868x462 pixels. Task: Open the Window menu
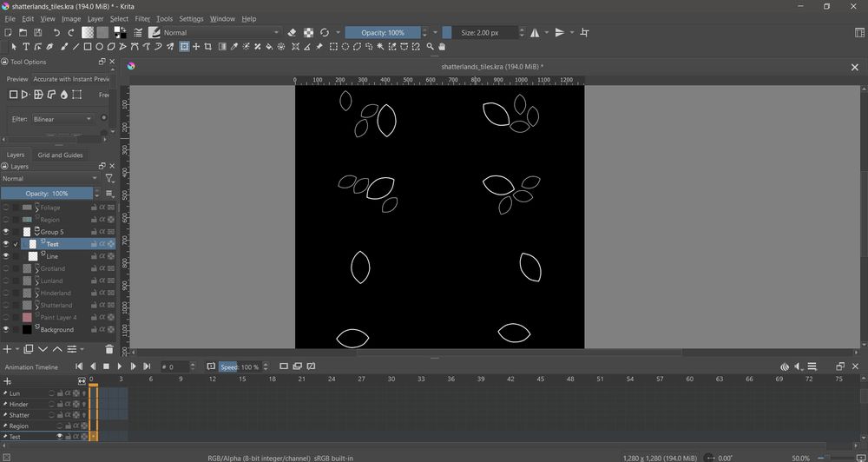click(x=222, y=18)
